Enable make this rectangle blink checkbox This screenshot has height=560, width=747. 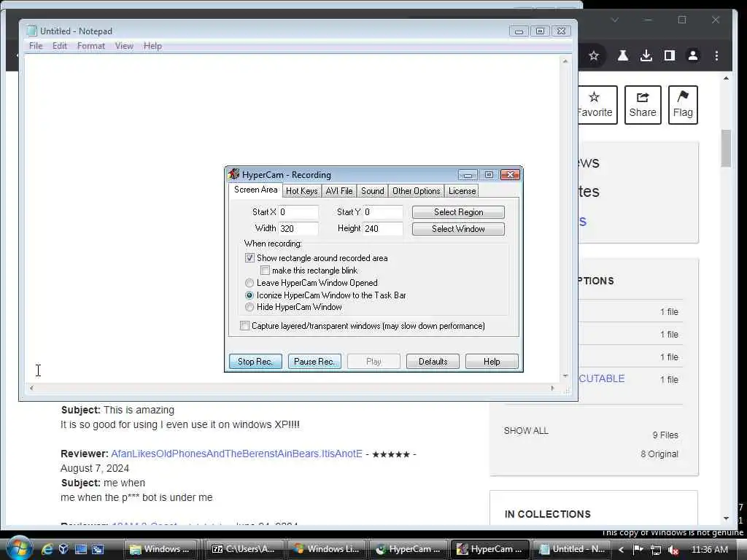tap(265, 271)
